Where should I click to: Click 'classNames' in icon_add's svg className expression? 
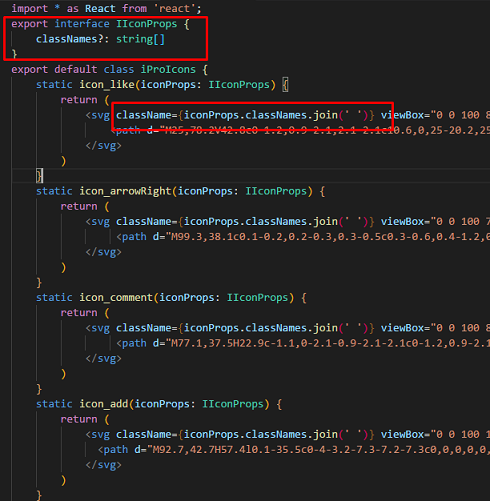click(276, 435)
